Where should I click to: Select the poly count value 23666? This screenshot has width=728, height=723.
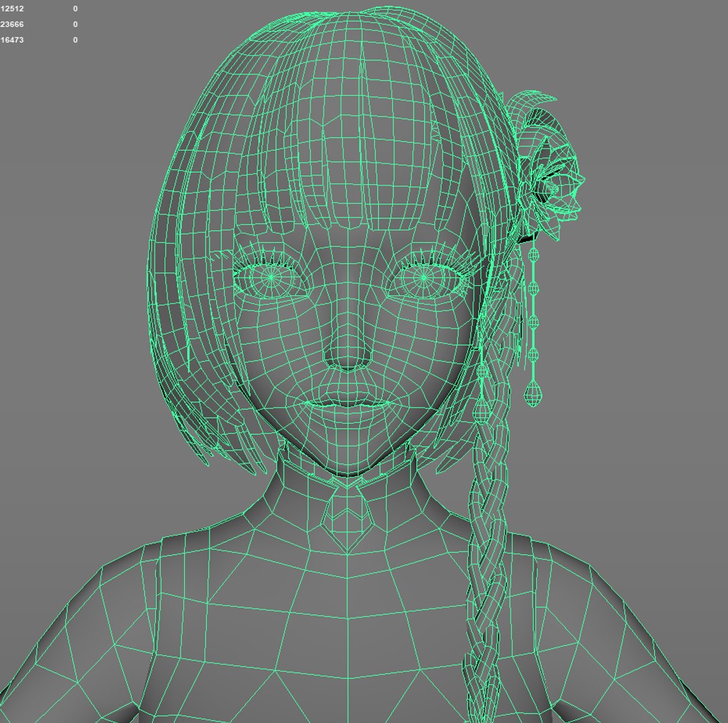pos(12,24)
